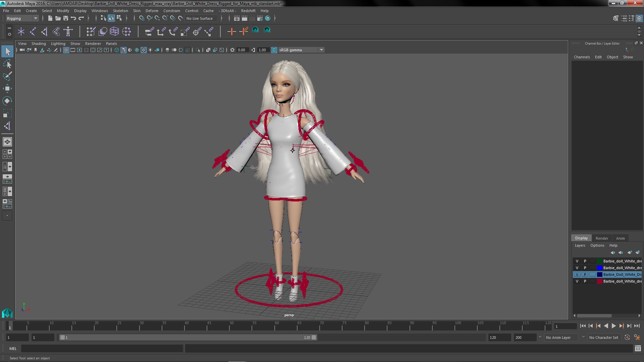Click the green layer color swatch
The height and width of the screenshot is (362, 644).
[600, 261]
